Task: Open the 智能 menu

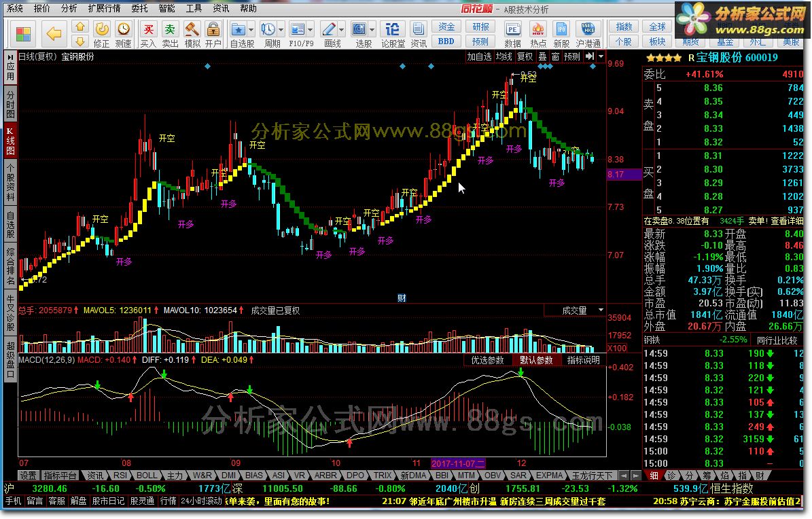Action: (x=166, y=8)
